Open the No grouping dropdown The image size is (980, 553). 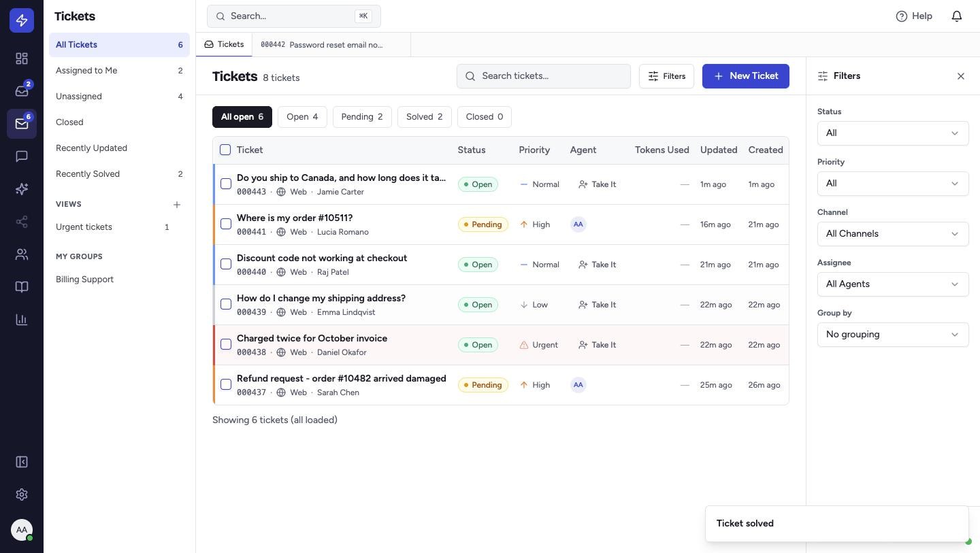tap(893, 335)
